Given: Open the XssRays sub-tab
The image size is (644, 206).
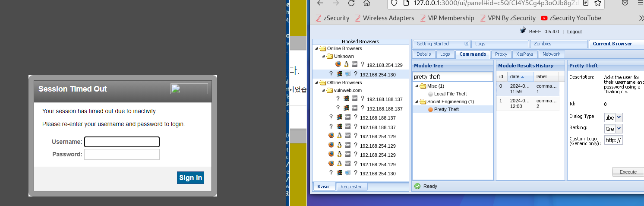Looking at the screenshot, I should tap(524, 54).
